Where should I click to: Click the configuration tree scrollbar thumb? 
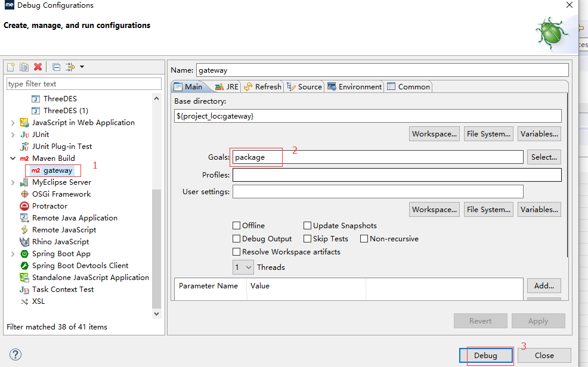[157, 248]
